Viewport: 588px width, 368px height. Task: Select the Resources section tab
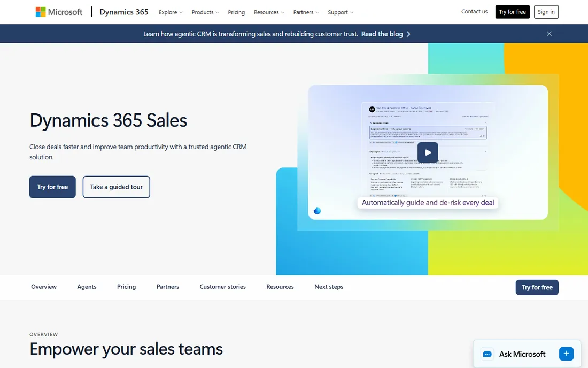280,287
